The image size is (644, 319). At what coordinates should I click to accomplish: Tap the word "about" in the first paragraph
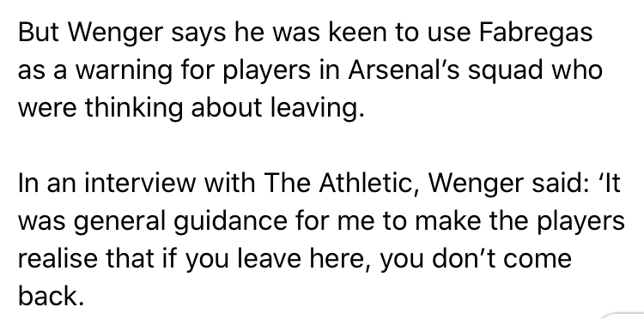(x=226, y=107)
